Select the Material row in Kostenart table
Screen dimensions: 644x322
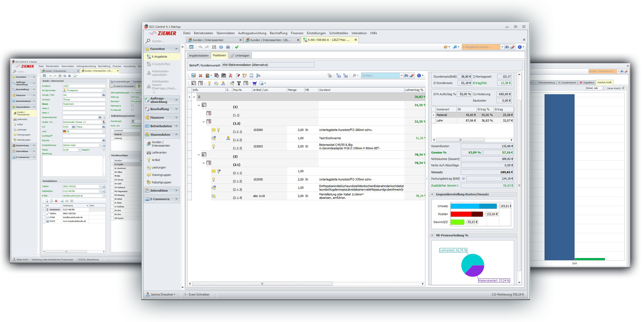[x=472, y=115]
